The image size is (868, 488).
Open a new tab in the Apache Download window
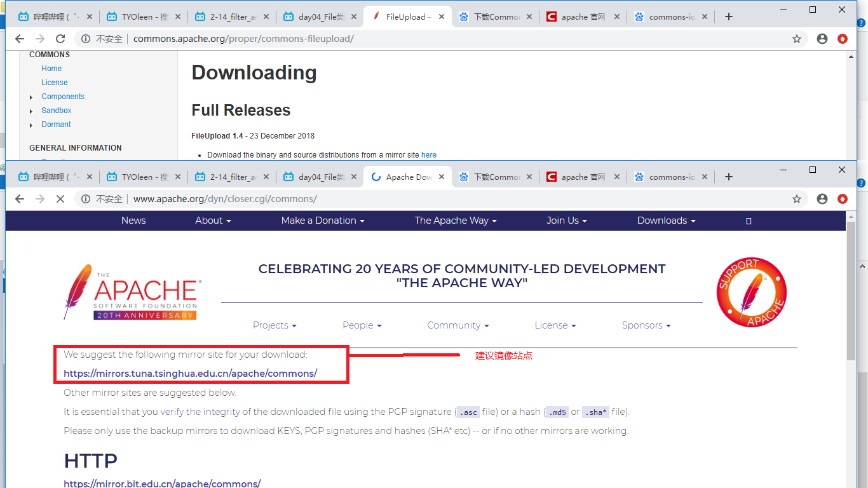point(729,177)
